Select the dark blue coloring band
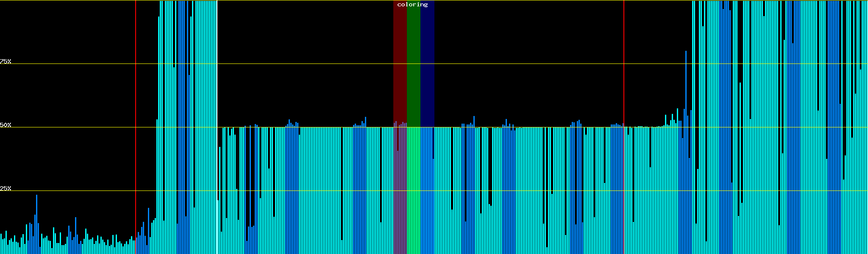Screen dimensions: 868x254 [x=427, y=63]
